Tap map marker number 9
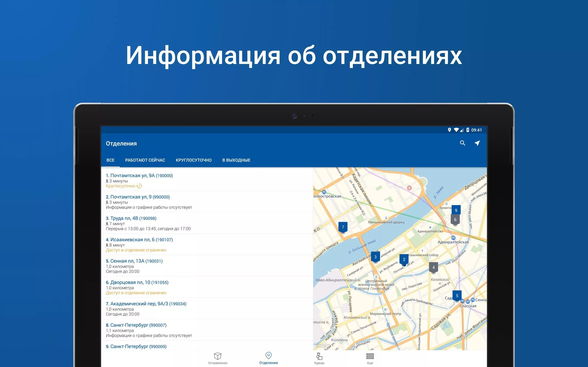Image resolution: width=588 pixels, height=367 pixels. click(456, 210)
